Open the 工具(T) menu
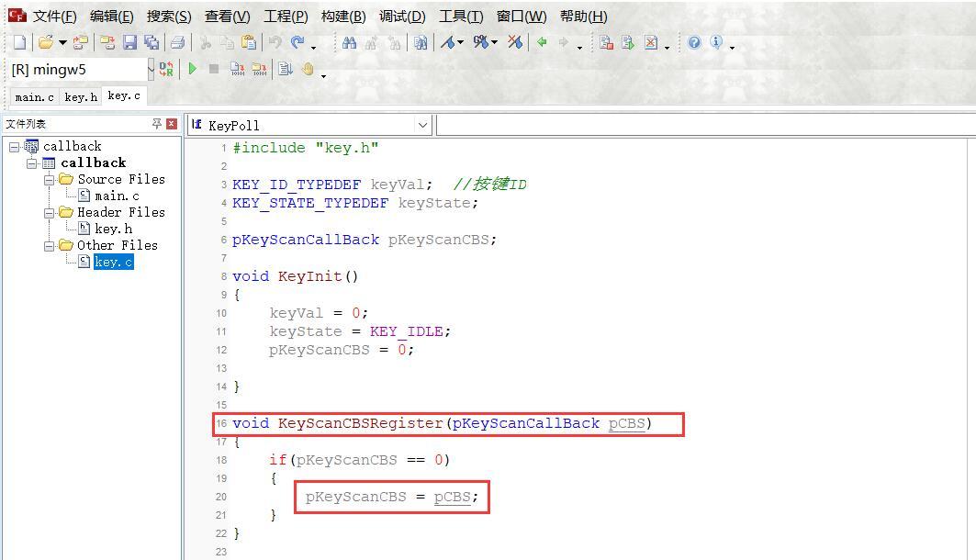The image size is (976, 560). [461, 17]
